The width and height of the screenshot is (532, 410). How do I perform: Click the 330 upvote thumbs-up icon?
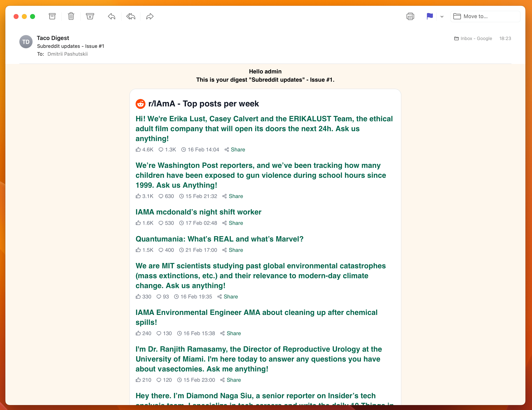[138, 296]
